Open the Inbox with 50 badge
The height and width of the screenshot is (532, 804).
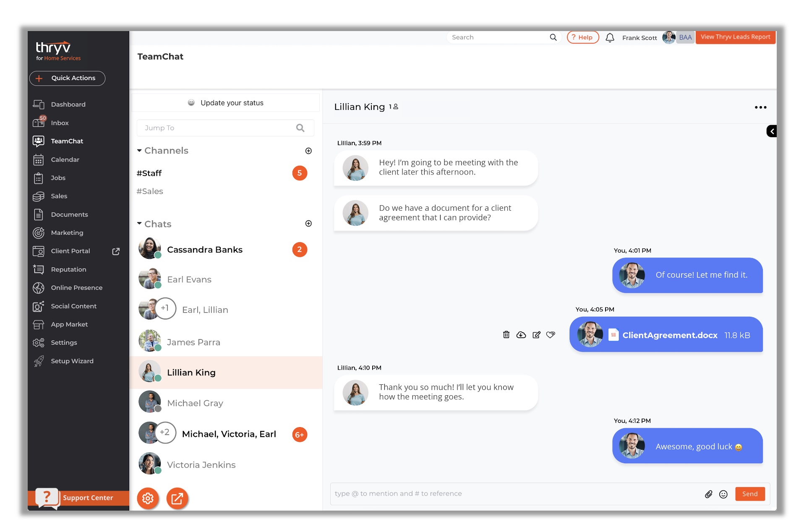[x=39, y=122]
